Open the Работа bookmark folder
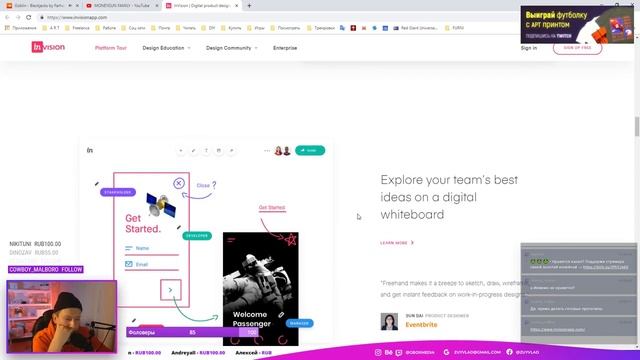 click(106, 28)
